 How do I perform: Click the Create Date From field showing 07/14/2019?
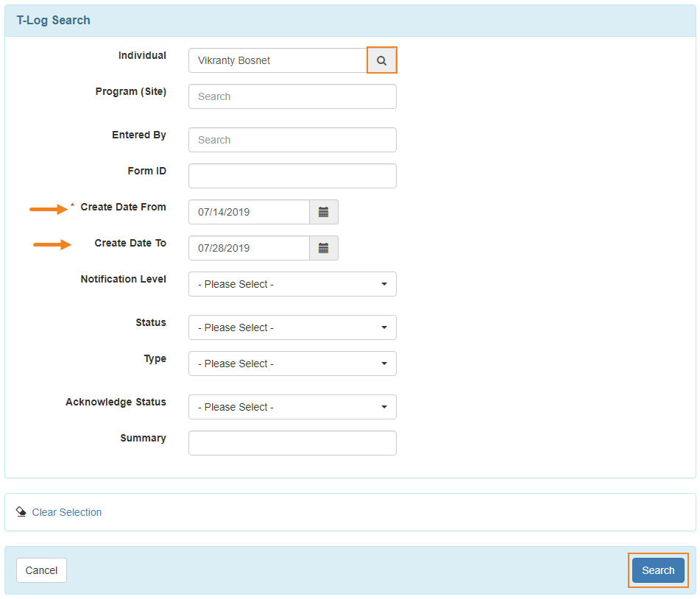point(249,212)
